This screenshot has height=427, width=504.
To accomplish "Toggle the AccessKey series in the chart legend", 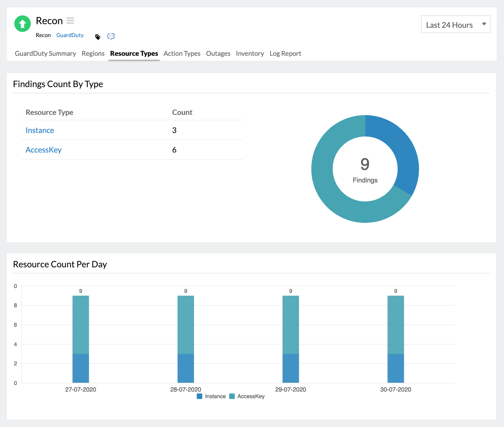I will (251, 396).
